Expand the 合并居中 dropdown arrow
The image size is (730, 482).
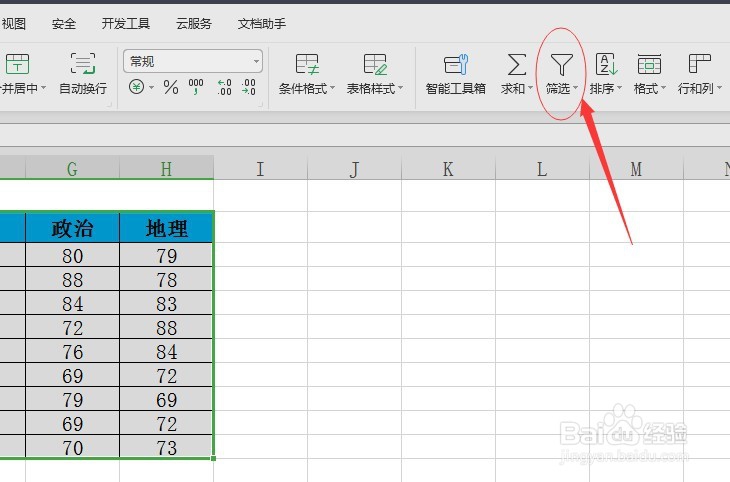[43, 88]
